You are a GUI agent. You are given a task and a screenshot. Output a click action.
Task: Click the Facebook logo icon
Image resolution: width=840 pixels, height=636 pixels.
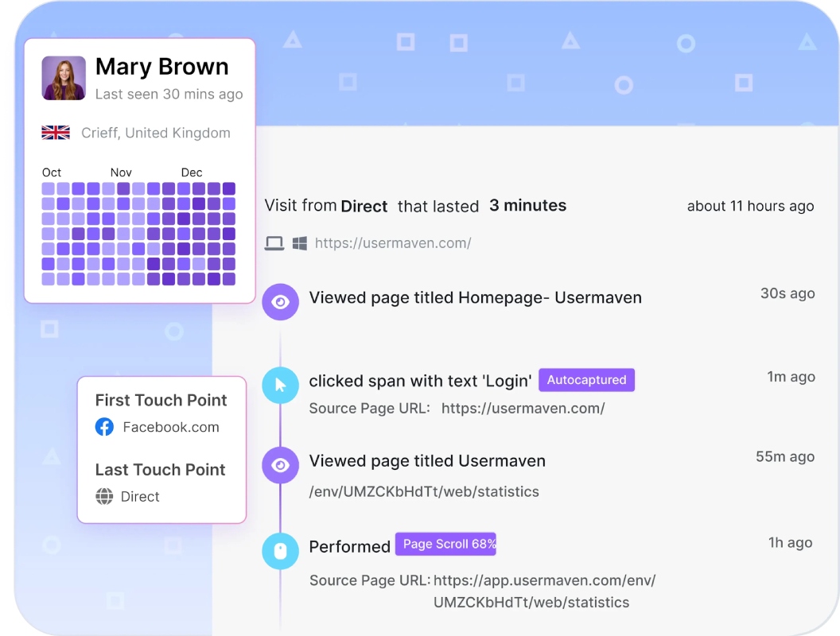[x=104, y=427]
